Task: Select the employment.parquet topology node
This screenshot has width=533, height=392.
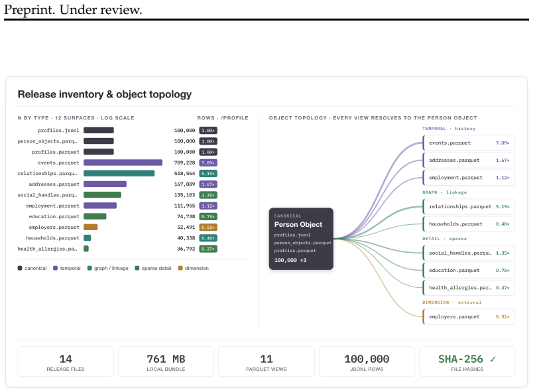Action: coord(469,178)
